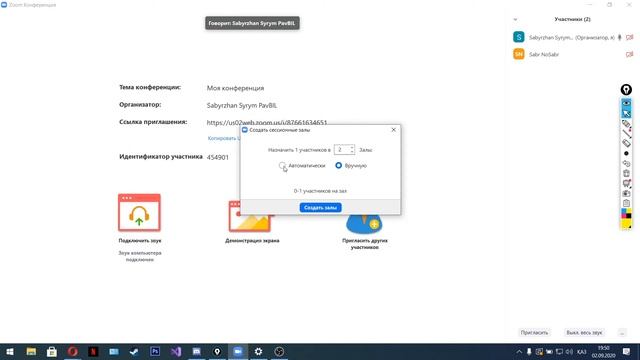
Task: Open OBS Studio from taskbar
Action: tap(279, 352)
